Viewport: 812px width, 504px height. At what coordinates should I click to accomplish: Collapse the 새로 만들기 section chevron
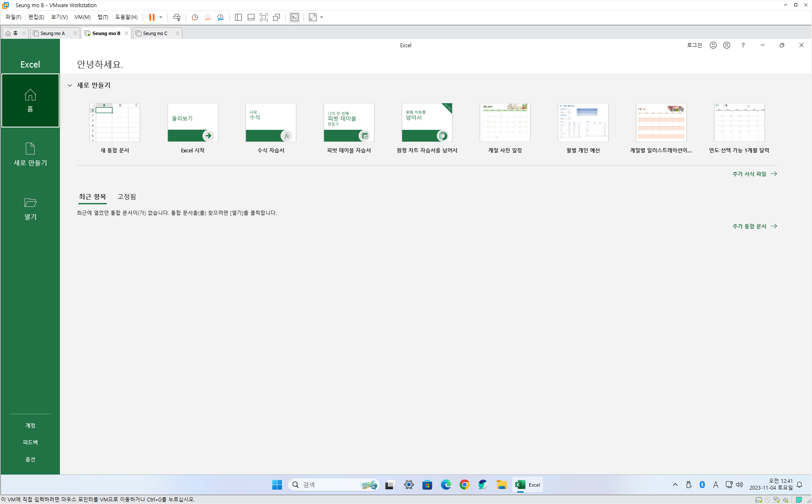[70, 85]
